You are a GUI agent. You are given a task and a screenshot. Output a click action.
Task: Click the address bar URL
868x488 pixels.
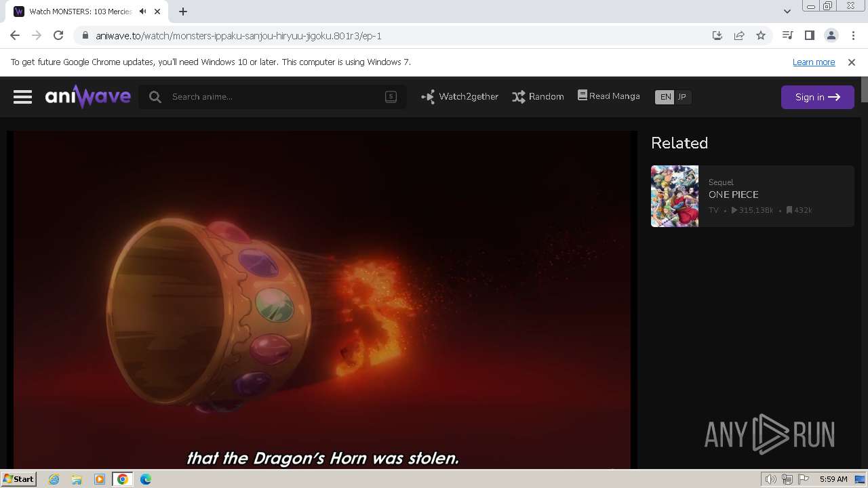point(239,36)
